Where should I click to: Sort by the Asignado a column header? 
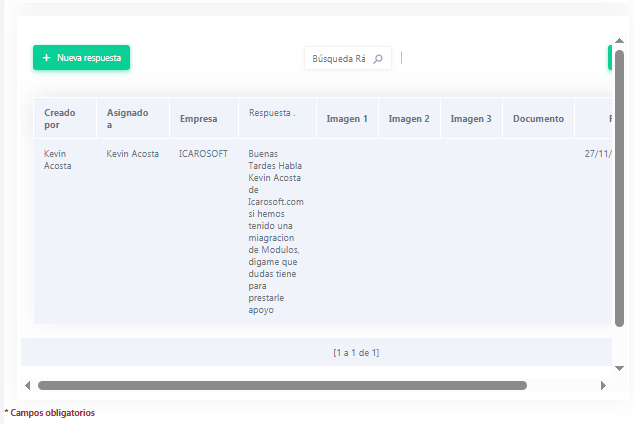pos(127,119)
